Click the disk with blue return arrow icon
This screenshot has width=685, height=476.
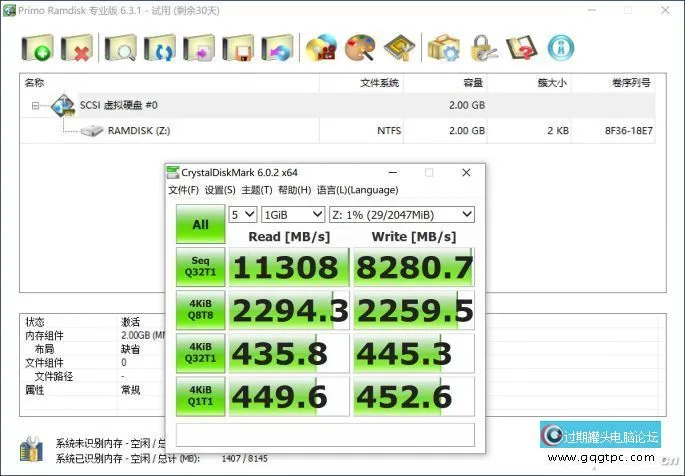[x=277, y=48]
